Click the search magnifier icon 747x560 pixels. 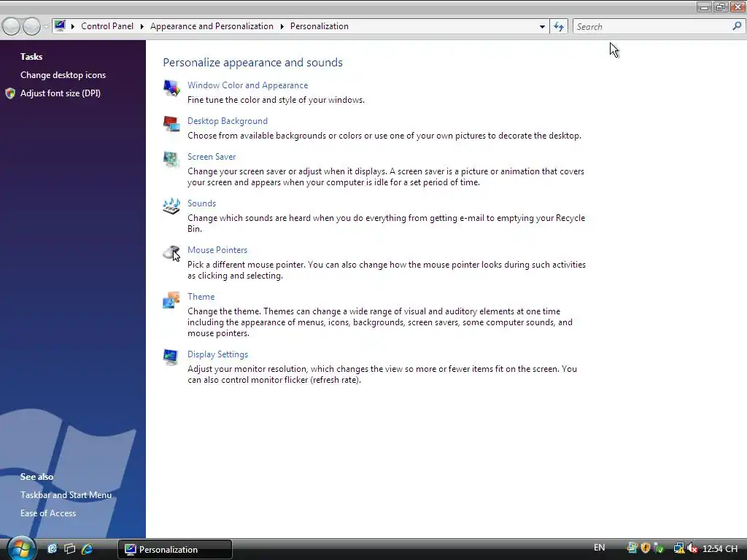(x=737, y=26)
